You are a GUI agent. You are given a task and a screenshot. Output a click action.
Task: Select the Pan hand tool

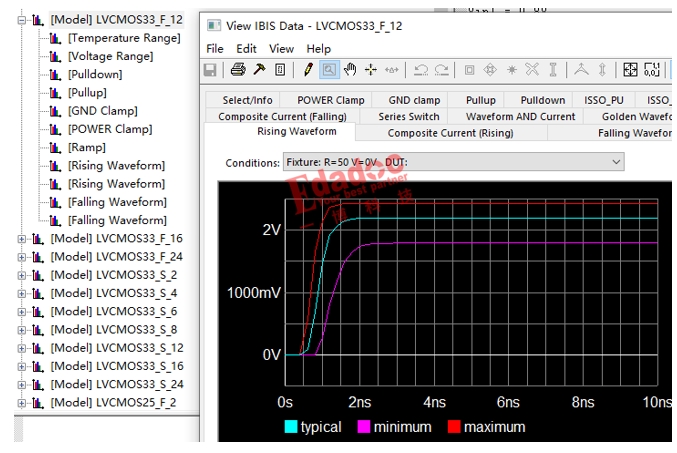349,70
